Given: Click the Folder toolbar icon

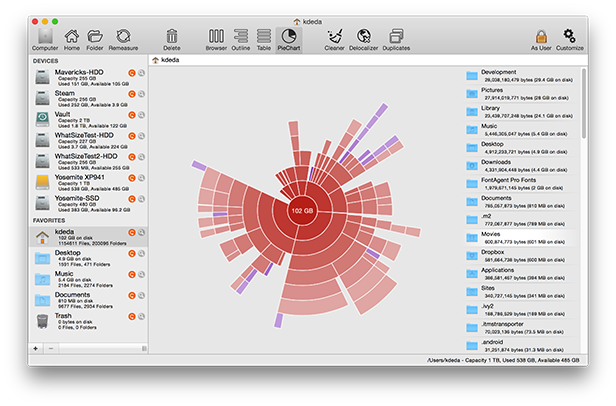Looking at the screenshot, I should (x=95, y=39).
